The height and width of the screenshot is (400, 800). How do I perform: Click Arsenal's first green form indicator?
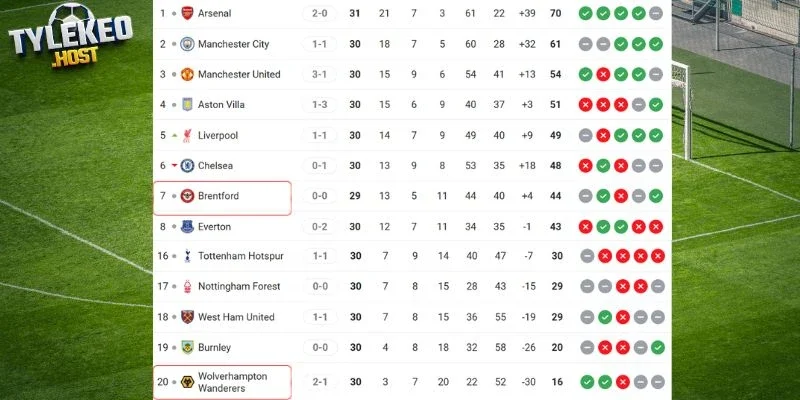(586, 14)
